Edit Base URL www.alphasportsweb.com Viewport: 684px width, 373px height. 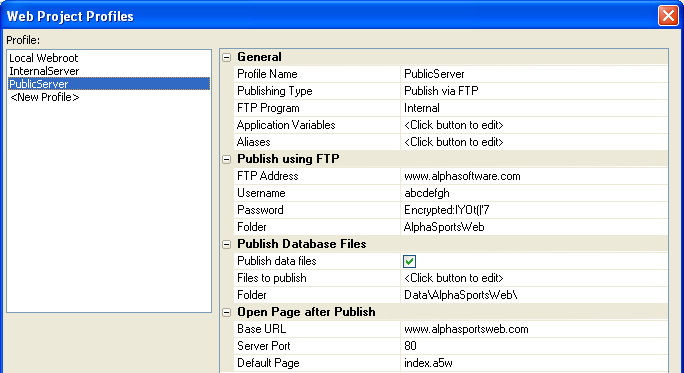point(534,329)
